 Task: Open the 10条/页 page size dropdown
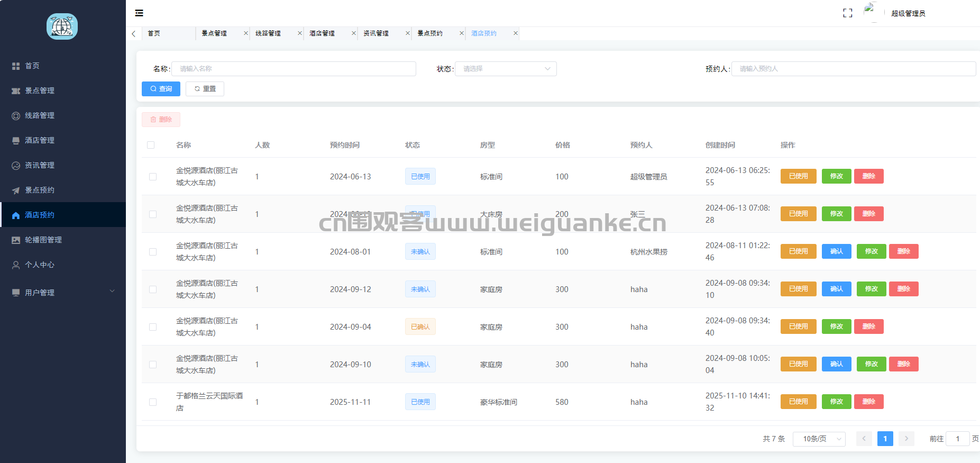[x=819, y=439]
